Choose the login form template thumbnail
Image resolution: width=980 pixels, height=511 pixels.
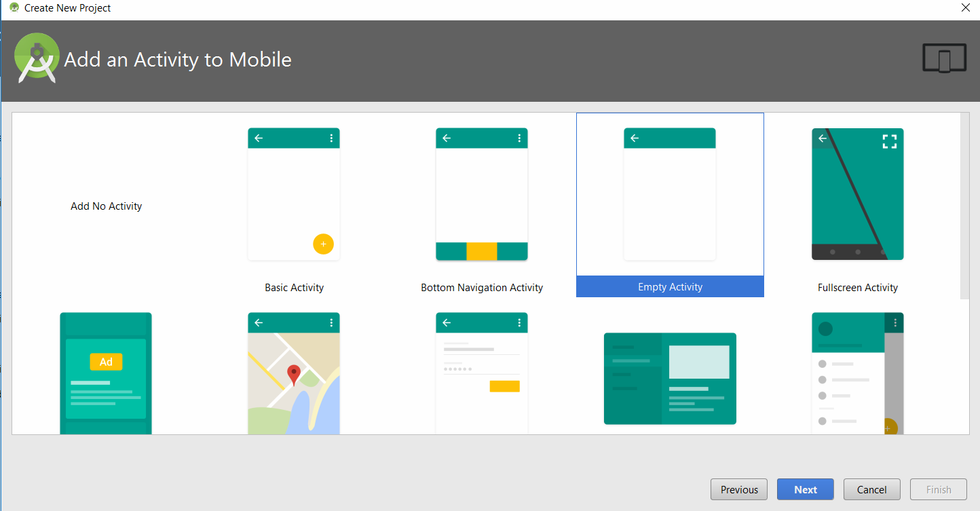[482, 373]
